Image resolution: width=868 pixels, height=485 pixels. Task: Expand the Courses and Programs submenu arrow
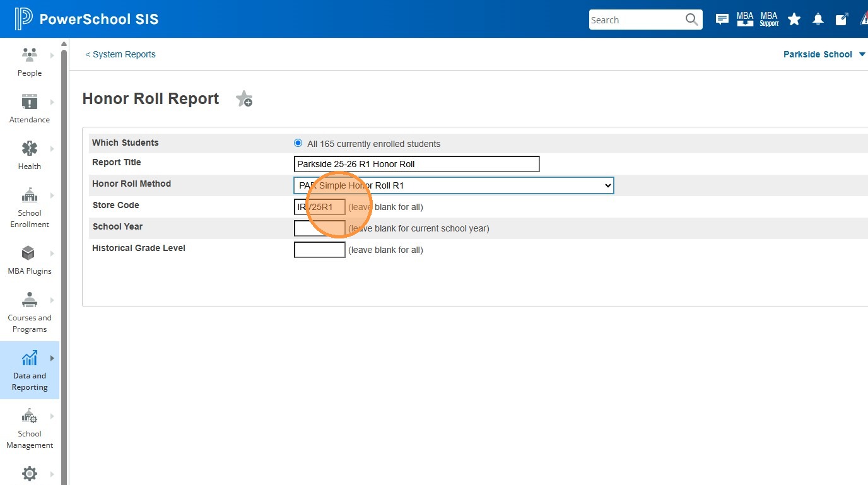[x=52, y=300]
